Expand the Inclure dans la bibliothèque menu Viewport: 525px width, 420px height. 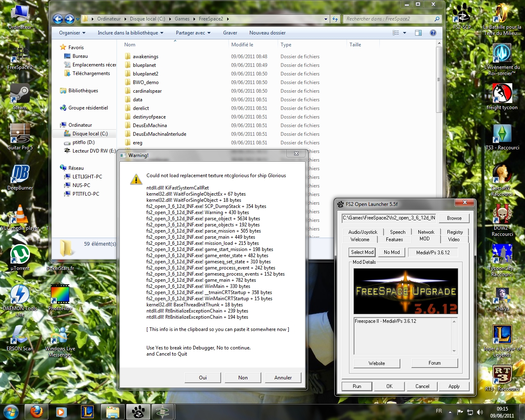(130, 33)
